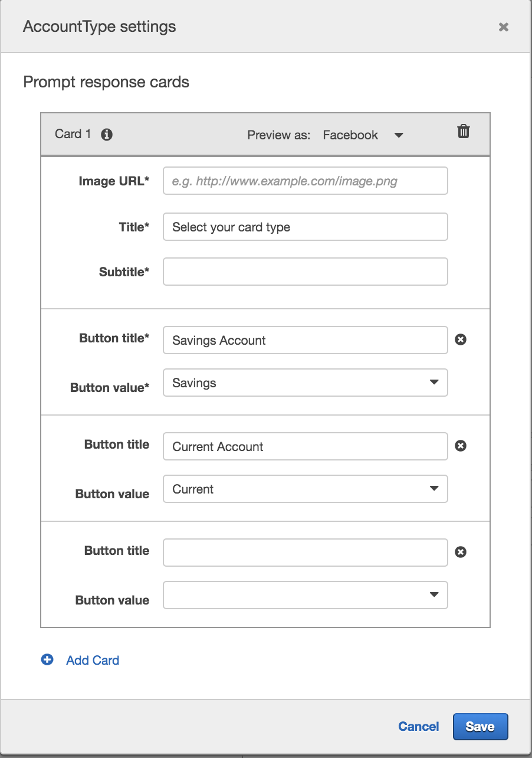Focus the Image URL input field
Screen dimensions: 532x758
[x=306, y=181]
